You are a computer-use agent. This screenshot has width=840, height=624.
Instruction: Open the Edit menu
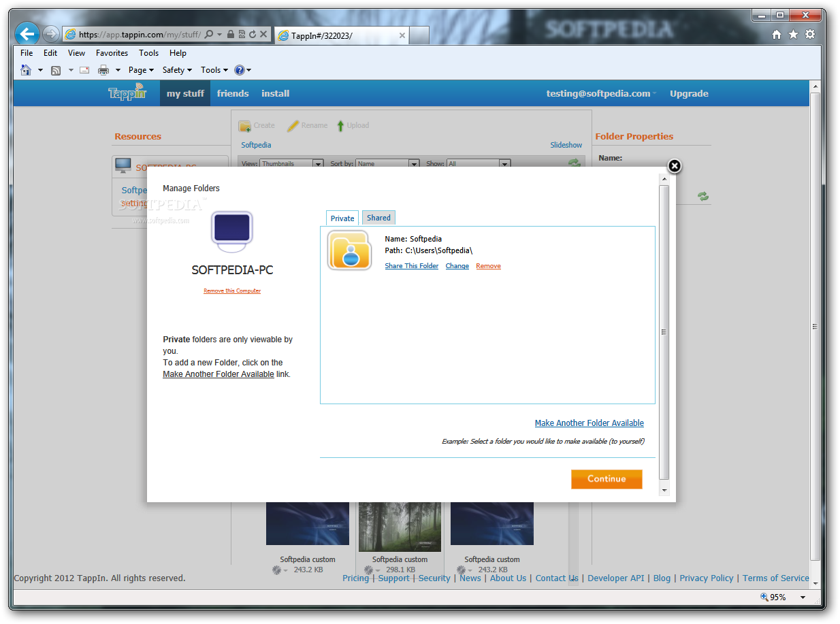tap(50, 53)
